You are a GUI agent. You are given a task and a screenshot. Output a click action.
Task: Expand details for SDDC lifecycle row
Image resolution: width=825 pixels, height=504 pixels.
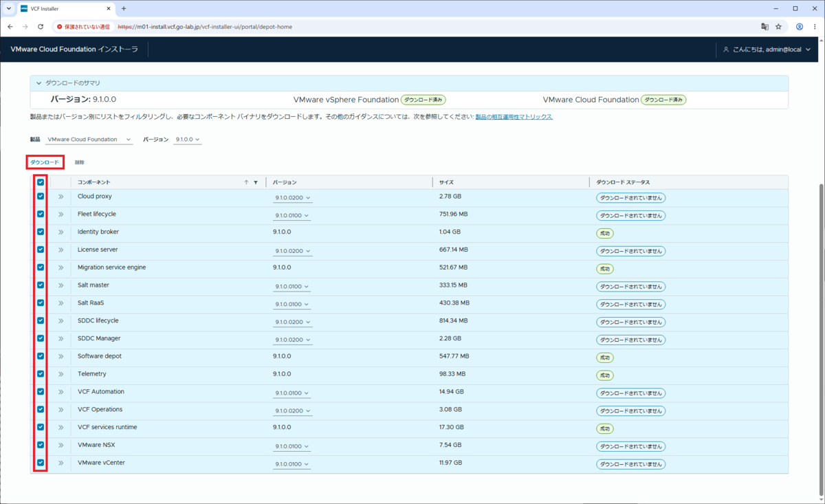(x=60, y=321)
